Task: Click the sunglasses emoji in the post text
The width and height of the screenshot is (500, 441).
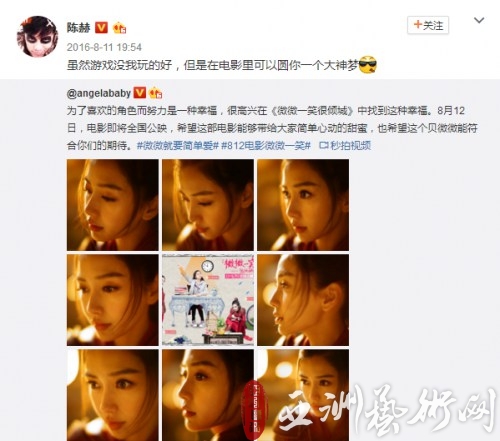Action: tap(368, 65)
